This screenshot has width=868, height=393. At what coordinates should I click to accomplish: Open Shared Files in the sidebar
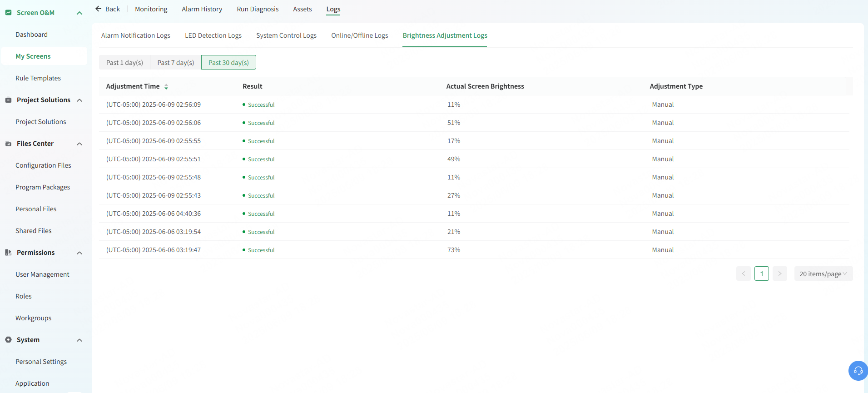pyautogui.click(x=34, y=231)
